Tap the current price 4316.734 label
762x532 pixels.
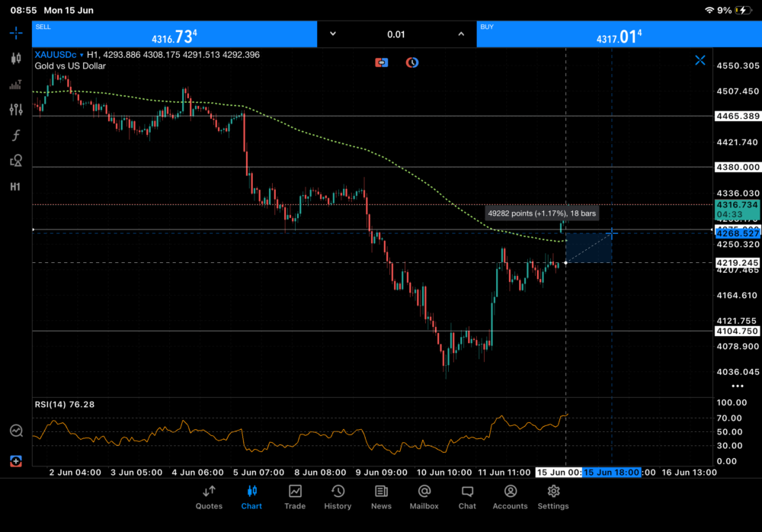738,210
